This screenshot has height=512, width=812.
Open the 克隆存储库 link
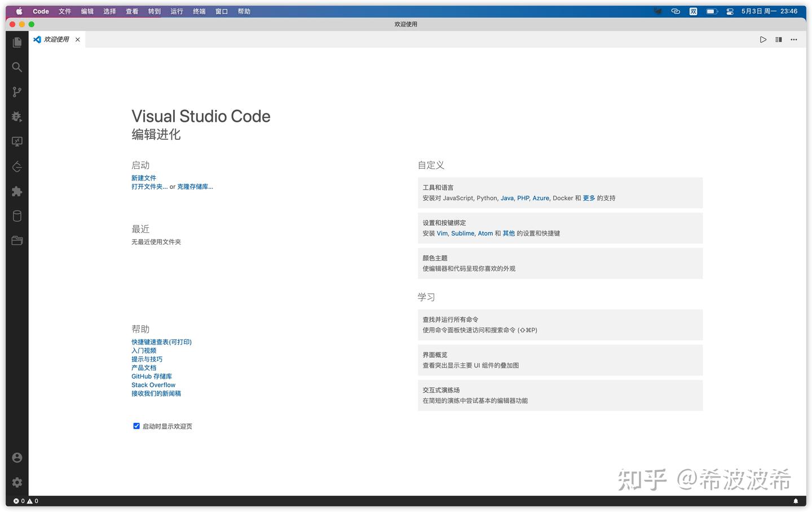(195, 186)
